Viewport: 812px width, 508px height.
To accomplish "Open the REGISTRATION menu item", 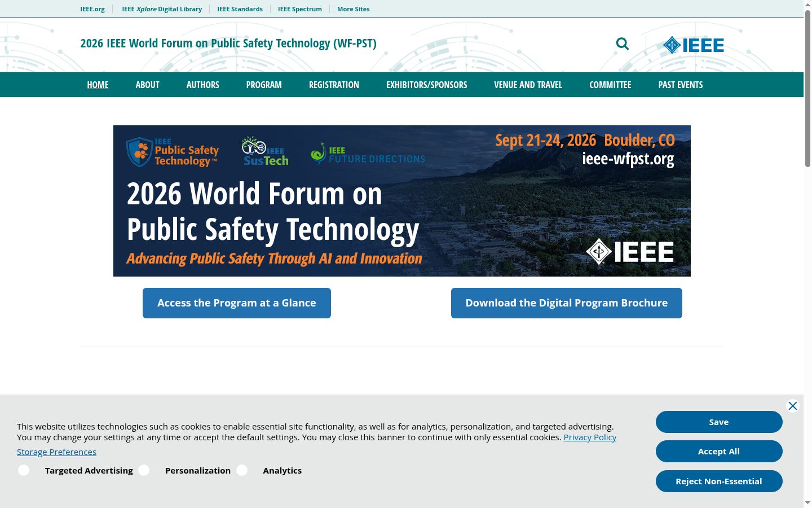I will [x=334, y=85].
